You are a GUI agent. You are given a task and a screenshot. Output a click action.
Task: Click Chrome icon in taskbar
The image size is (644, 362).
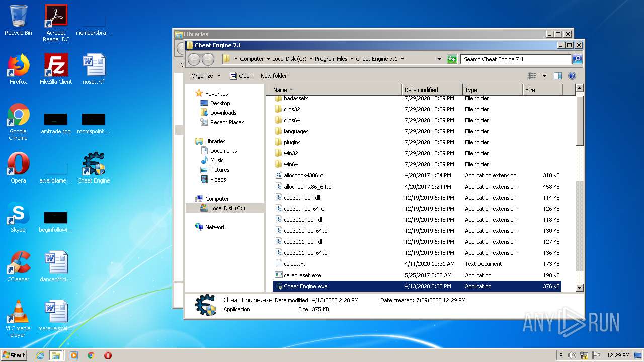click(x=91, y=355)
